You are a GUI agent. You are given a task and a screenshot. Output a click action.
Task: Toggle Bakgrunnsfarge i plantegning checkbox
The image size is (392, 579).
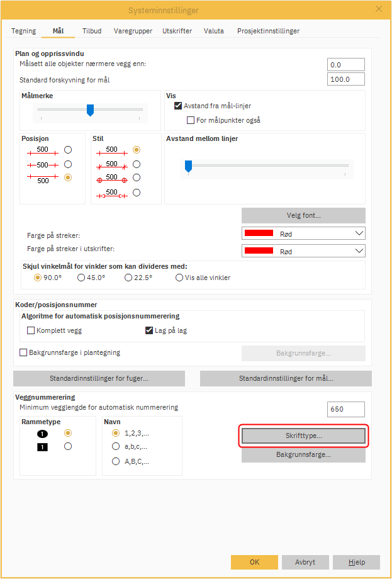[x=24, y=352]
